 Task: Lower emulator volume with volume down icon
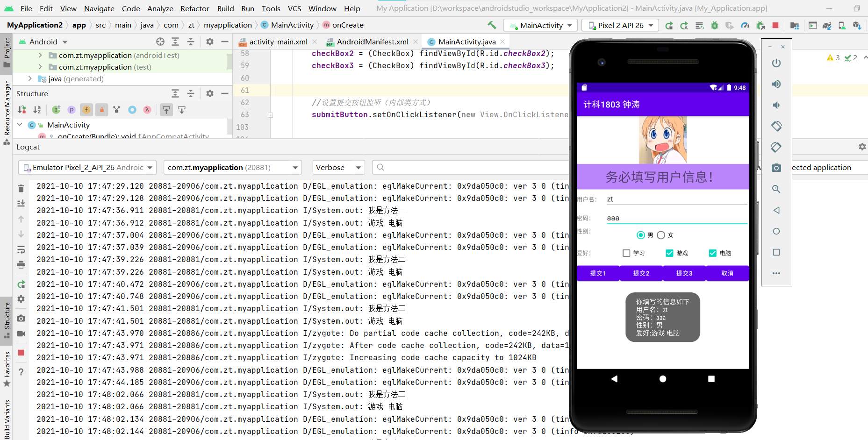[x=776, y=105]
